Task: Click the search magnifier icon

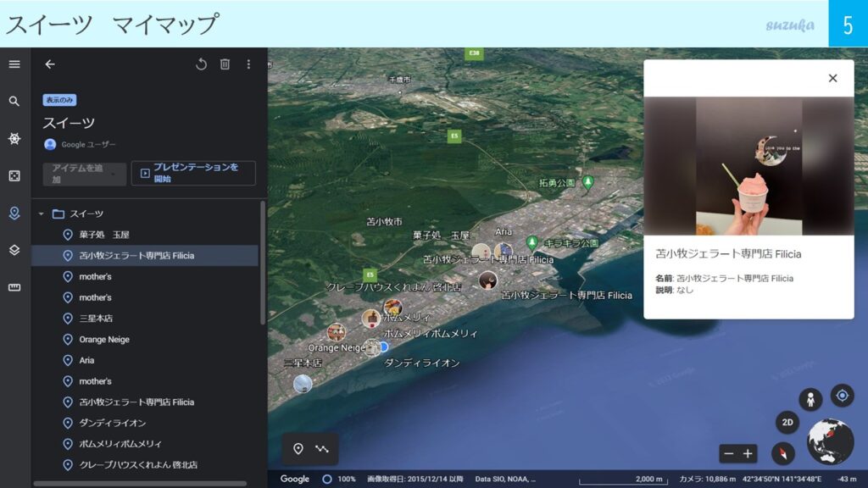Action: pyautogui.click(x=14, y=102)
